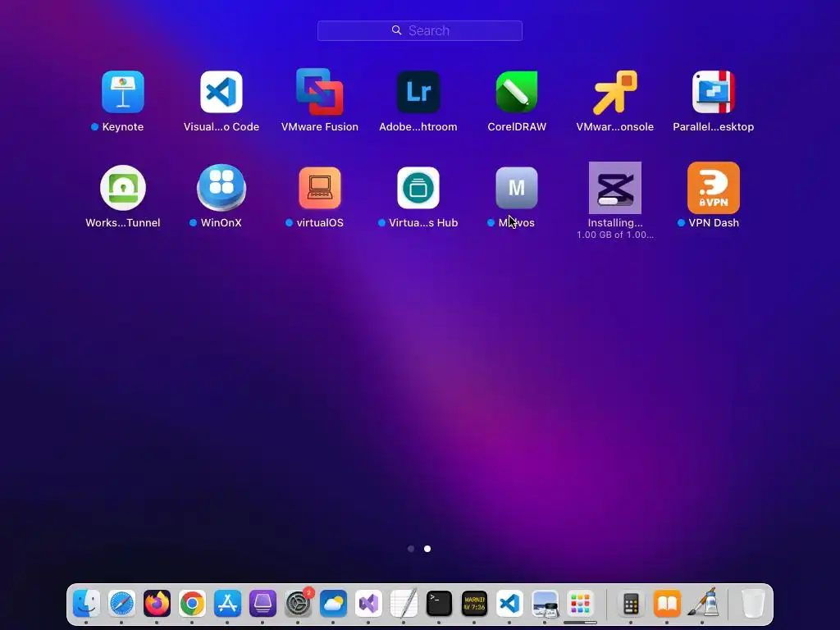The height and width of the screenshot is (630, 840).
Task: Open Books app in the Dock
Action: click(666, 604)
